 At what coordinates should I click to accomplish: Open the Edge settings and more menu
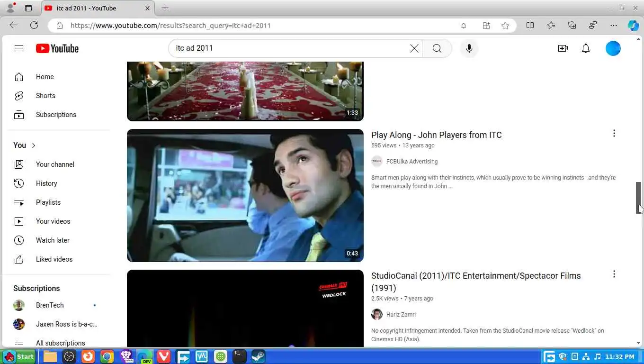click(614, 26)
